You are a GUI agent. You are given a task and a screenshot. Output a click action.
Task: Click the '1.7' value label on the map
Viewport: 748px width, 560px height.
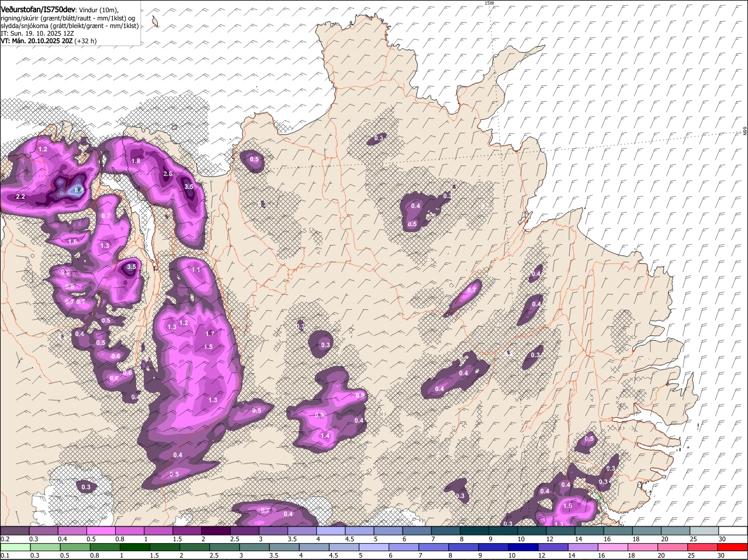[210, 334]
